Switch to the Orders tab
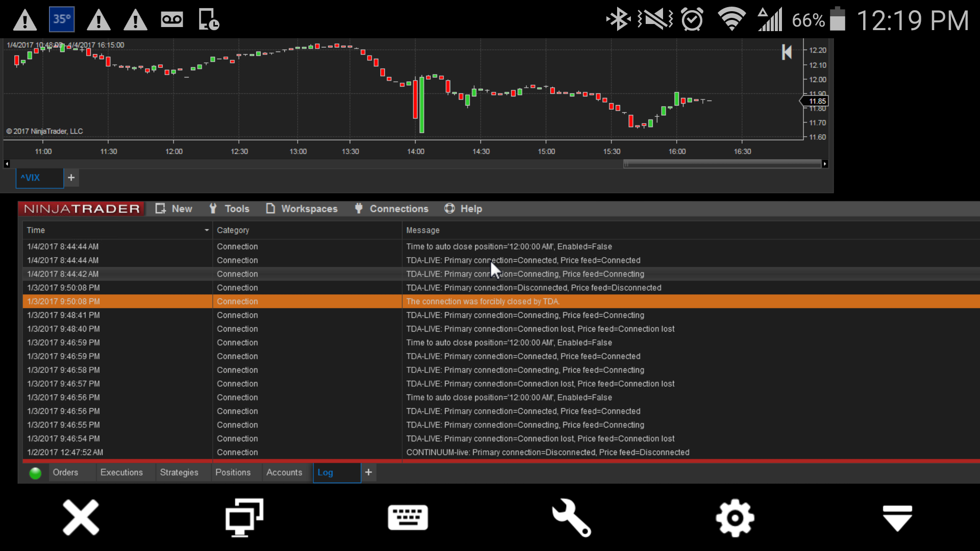The width and height of the screenshot is (980, 551). pos(65,472)
